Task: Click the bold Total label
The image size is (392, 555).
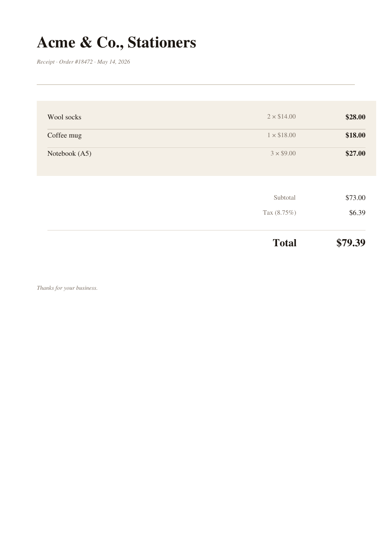Action: pos(285,243)
